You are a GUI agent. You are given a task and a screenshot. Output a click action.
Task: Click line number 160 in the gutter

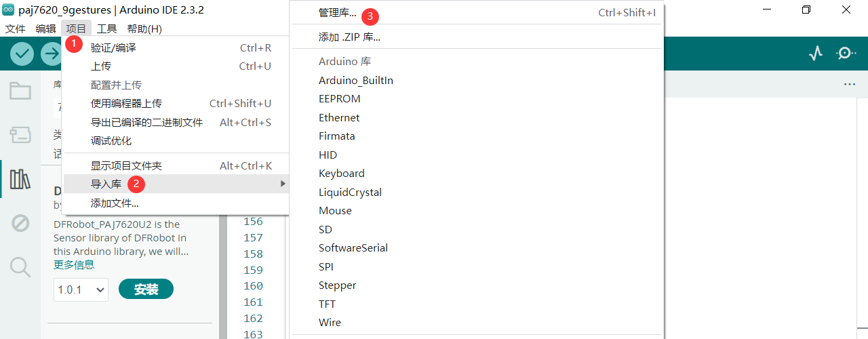click(253, 285)
